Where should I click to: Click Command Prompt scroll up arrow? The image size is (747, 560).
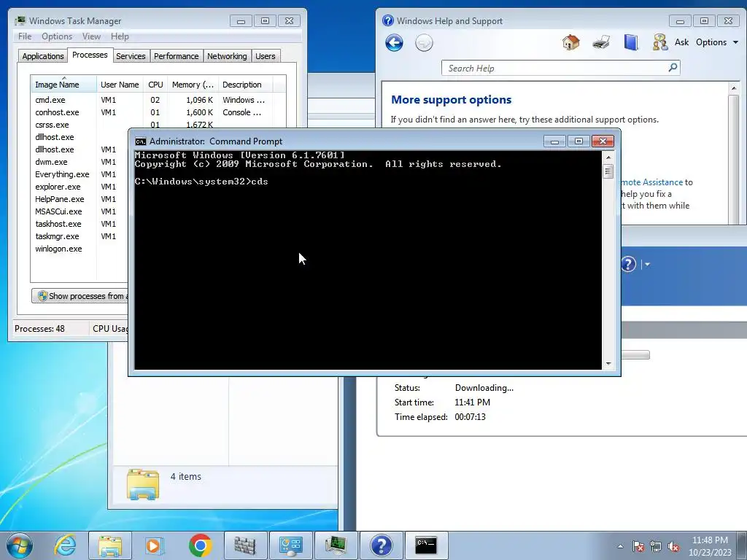[608, 157]
